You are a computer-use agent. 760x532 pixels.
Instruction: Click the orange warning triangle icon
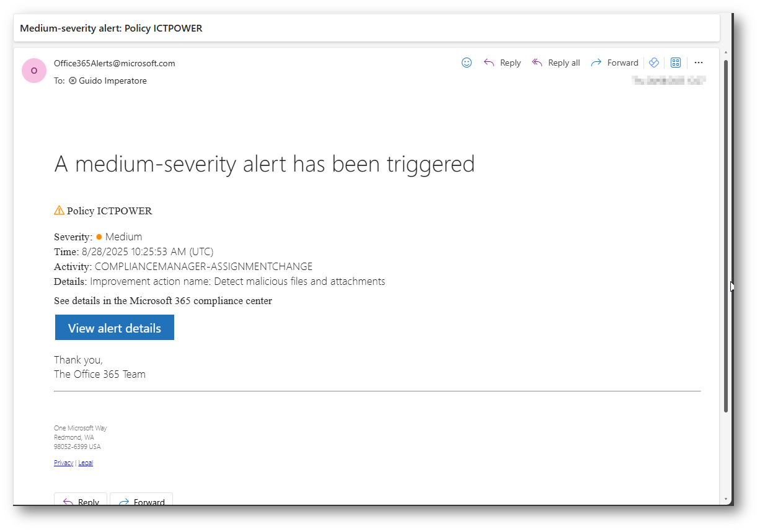pos(59,211)
